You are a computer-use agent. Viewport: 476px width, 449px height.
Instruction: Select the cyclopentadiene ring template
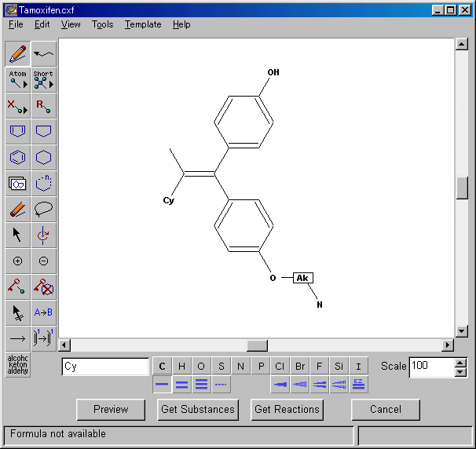pyautogui.click(x=17, y=131)
